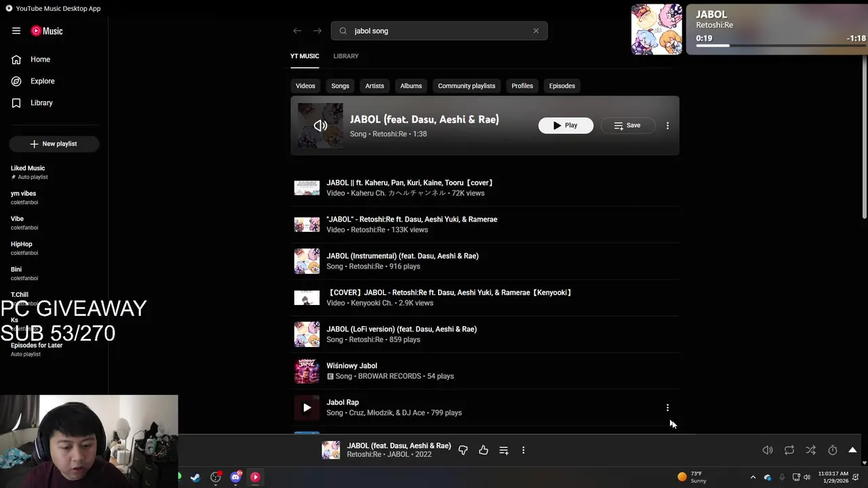Like the current song in player bar
Screen dimensions: 868x488
(x=484, y=450)
